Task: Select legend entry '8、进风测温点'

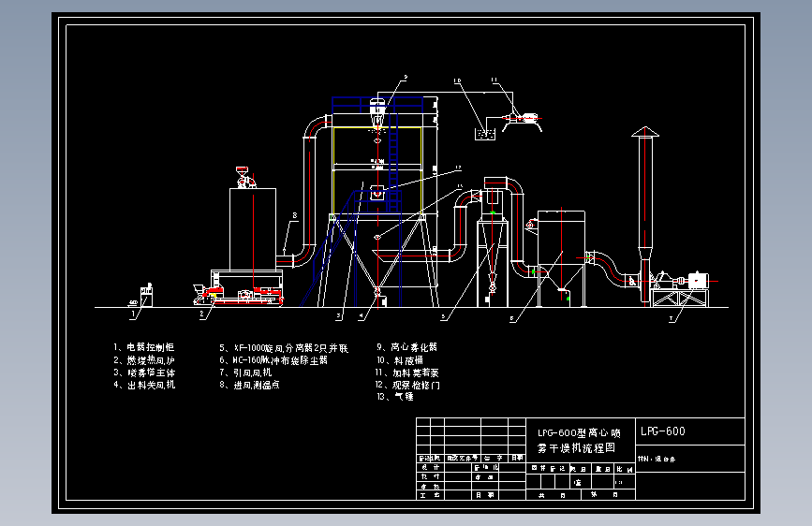Action: coord(250,385)
